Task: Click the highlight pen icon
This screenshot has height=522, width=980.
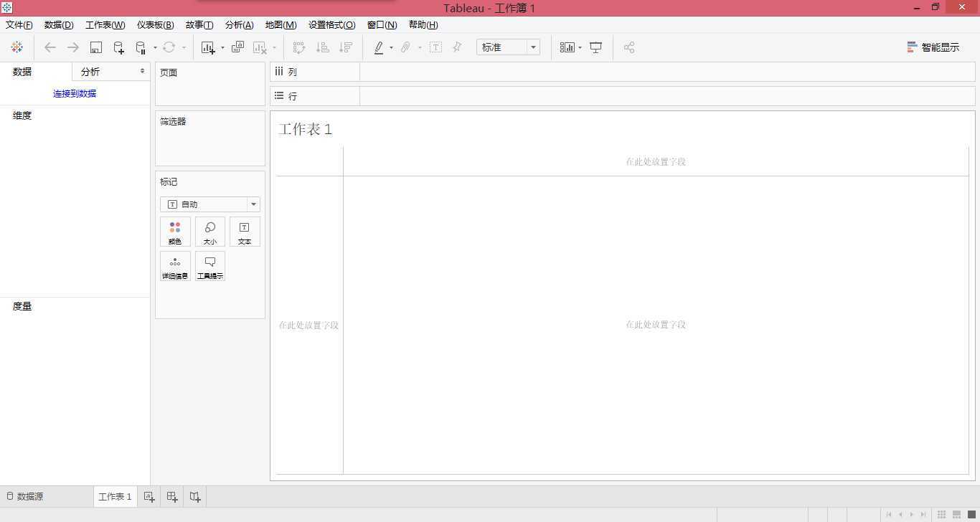Action: point(379,47)
